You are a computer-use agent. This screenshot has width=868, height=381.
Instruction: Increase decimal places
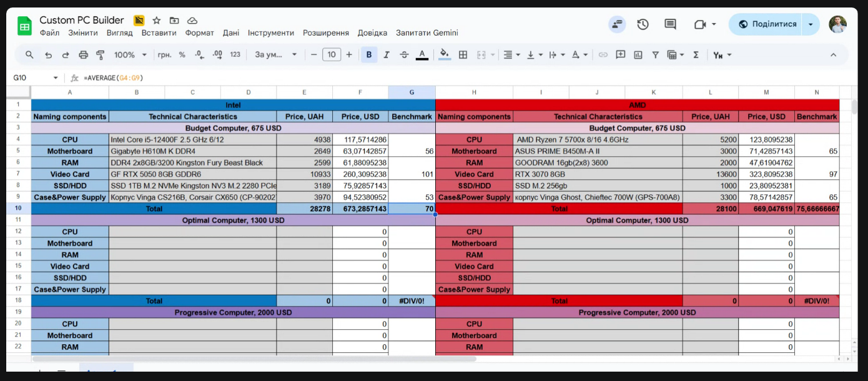[x=217, y=55]
